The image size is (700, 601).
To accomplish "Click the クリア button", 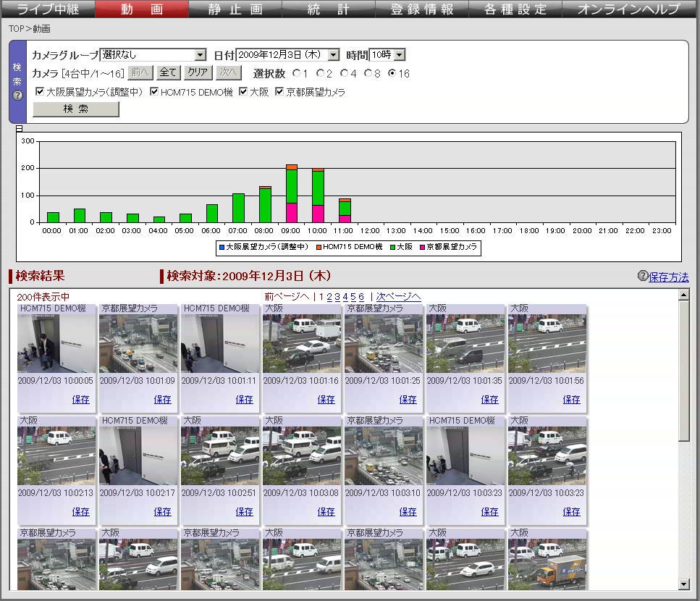I will point(198,73).
